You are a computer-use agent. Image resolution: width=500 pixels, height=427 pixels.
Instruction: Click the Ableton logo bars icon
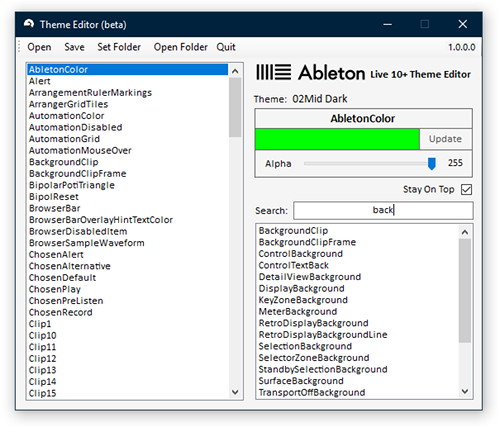(273, 72)
